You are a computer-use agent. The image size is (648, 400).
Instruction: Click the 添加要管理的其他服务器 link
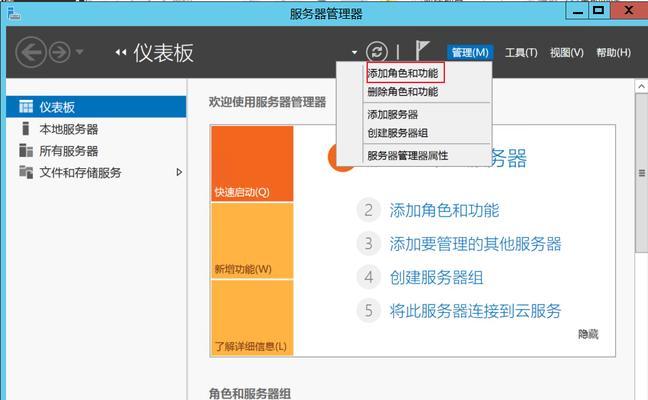pos(475,244)
